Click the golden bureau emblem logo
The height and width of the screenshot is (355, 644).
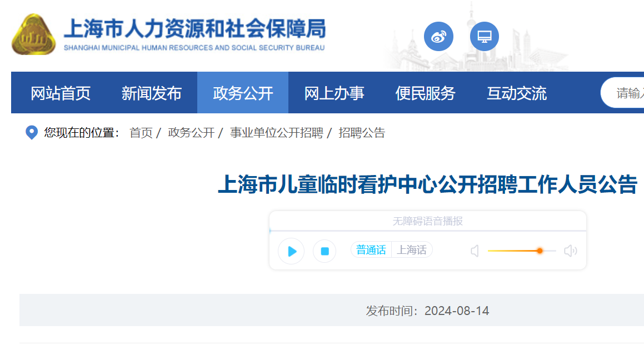tap(33, 35)
